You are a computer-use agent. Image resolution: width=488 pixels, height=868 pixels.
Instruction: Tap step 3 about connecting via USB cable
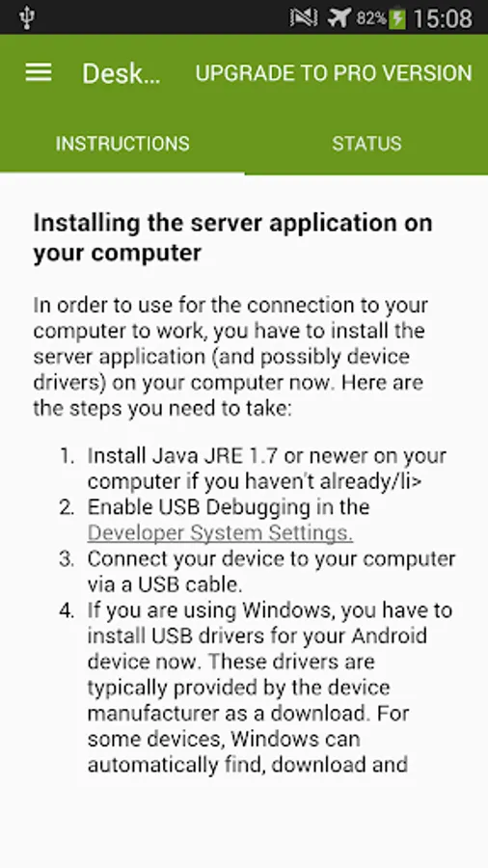(271, 571)
